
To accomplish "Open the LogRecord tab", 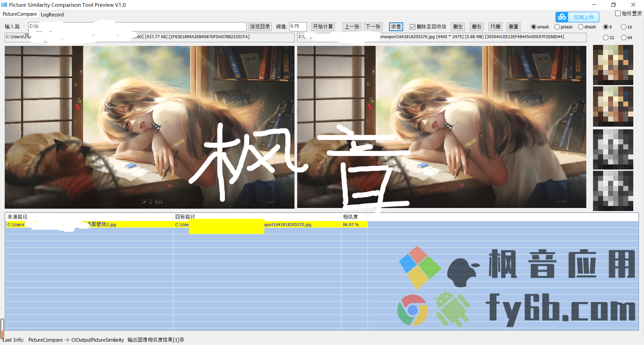I will coord(52,14).
